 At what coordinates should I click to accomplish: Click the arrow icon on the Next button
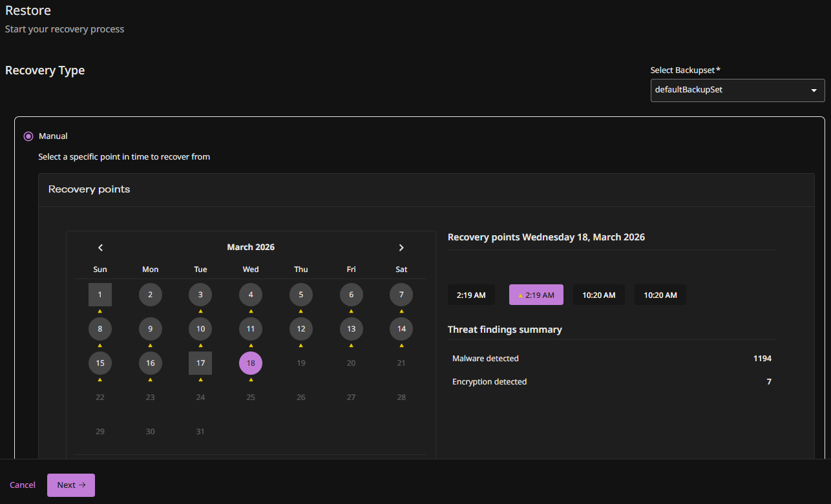82,485
